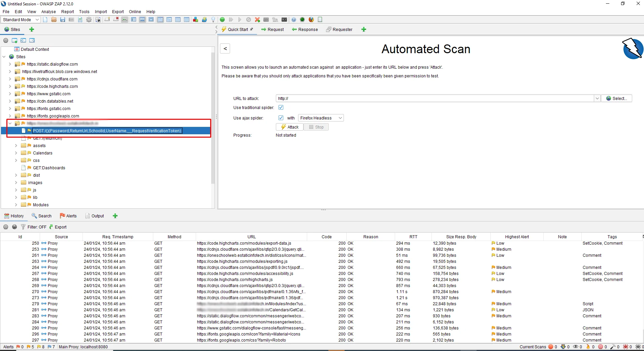Expand the assets folder in Sites tree
Screen dimensions: 644x351
click(x=16, y=146)
